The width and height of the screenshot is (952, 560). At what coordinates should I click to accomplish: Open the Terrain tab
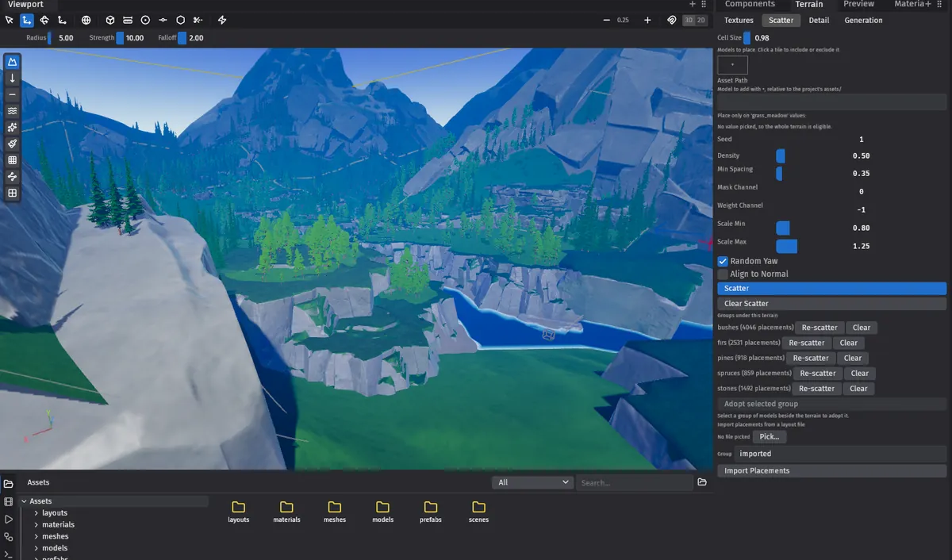click(x=809, y=4)
